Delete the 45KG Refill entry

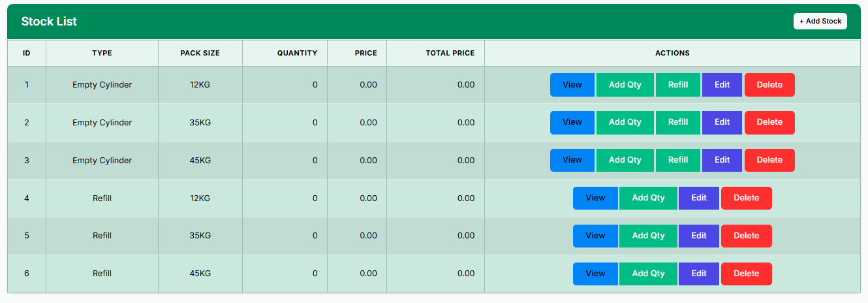click(x=746, y=274)
